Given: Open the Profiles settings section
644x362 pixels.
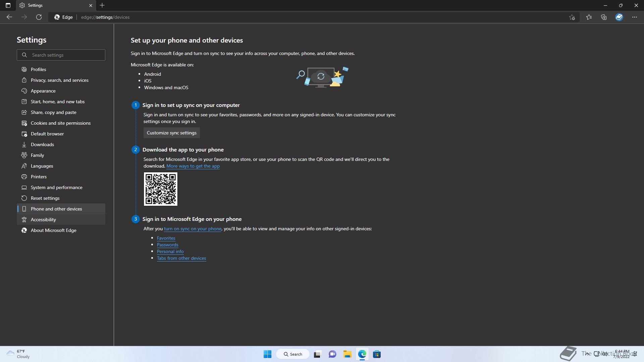Looking at the screenshot, I should click(38, 69).
